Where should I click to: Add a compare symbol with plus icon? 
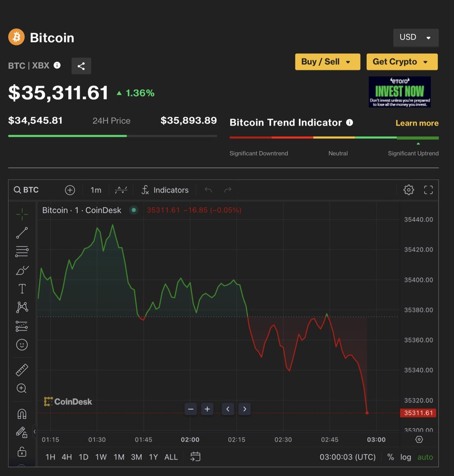click(70, 190)
